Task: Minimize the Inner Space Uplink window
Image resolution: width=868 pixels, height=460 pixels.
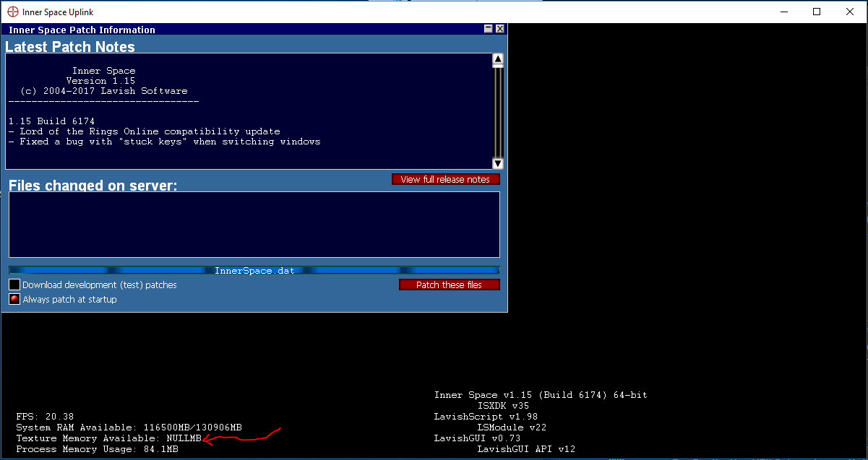Action: [784, 12]
